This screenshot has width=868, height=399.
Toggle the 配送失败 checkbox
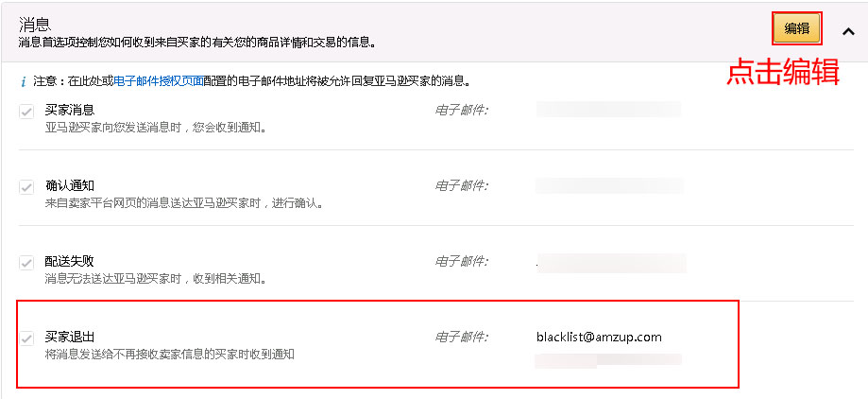pos(26,262)
